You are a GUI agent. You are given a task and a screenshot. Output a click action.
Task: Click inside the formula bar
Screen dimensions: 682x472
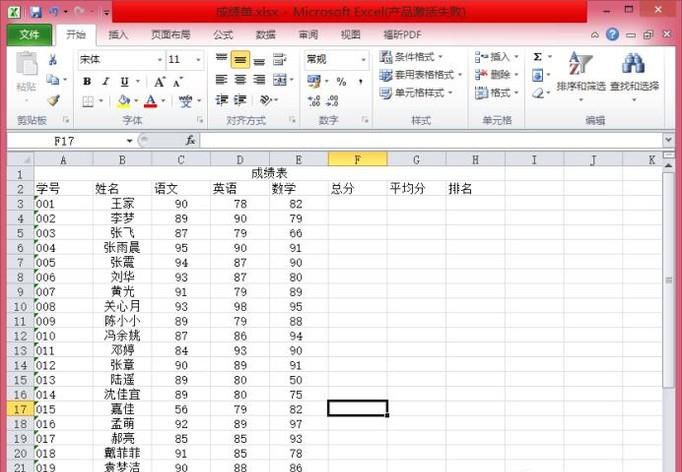(x=431, y=141)
